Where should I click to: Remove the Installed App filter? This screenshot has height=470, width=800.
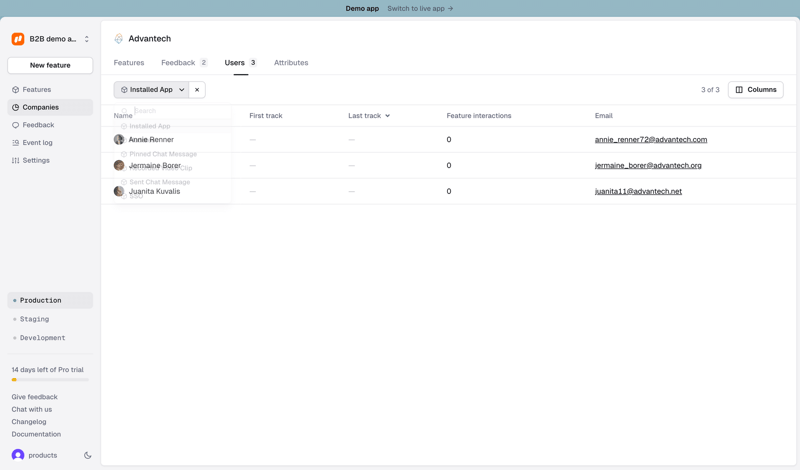click(197, 90)
